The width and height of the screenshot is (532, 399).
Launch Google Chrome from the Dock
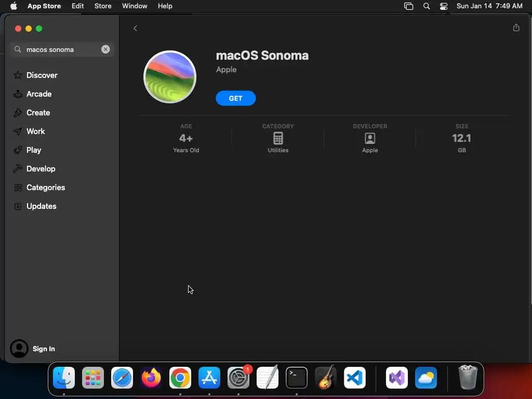point(180,378)
